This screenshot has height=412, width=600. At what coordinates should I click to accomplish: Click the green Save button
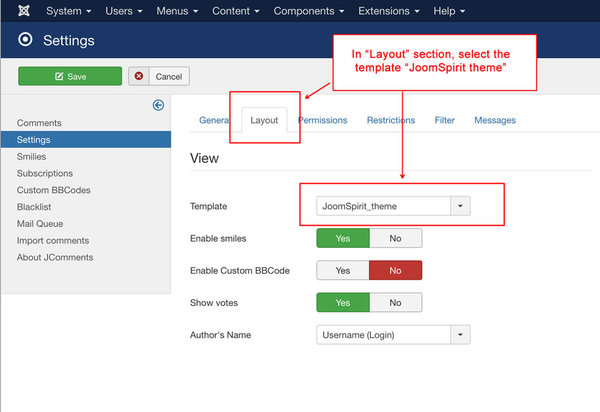[x=70, y=76]
